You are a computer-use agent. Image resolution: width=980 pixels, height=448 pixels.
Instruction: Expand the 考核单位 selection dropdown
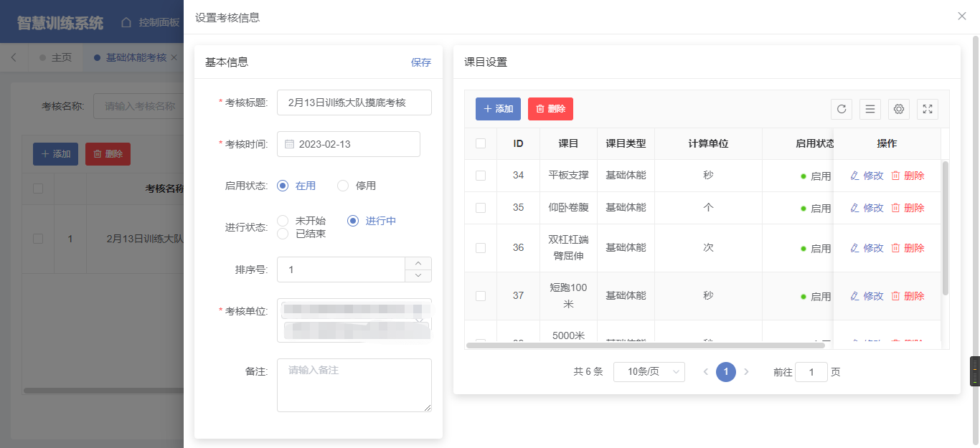(x=418, y=320)
